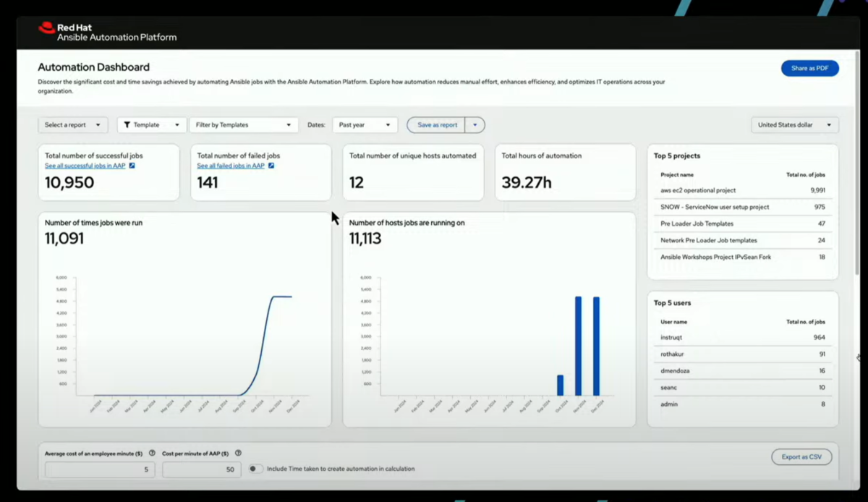Click the User name column header
Viewport: 868px width, 502px height.
(x=674, y=321)
